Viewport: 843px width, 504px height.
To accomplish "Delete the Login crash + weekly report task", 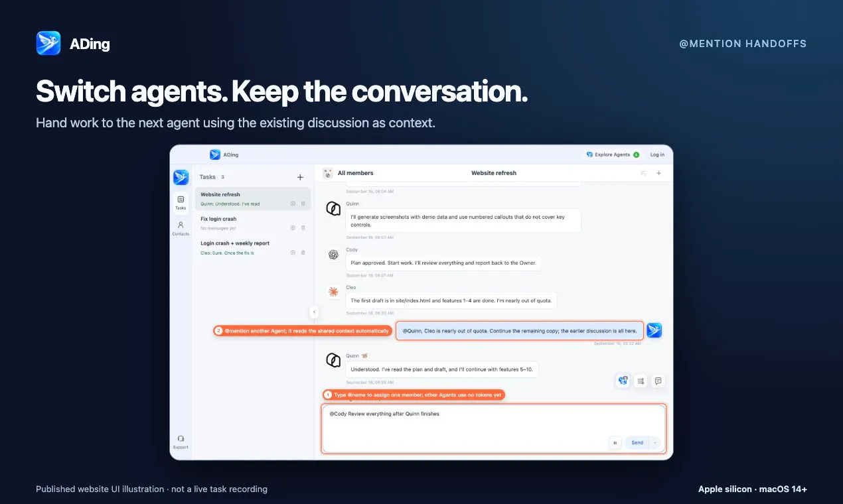I will coord(303,253).
